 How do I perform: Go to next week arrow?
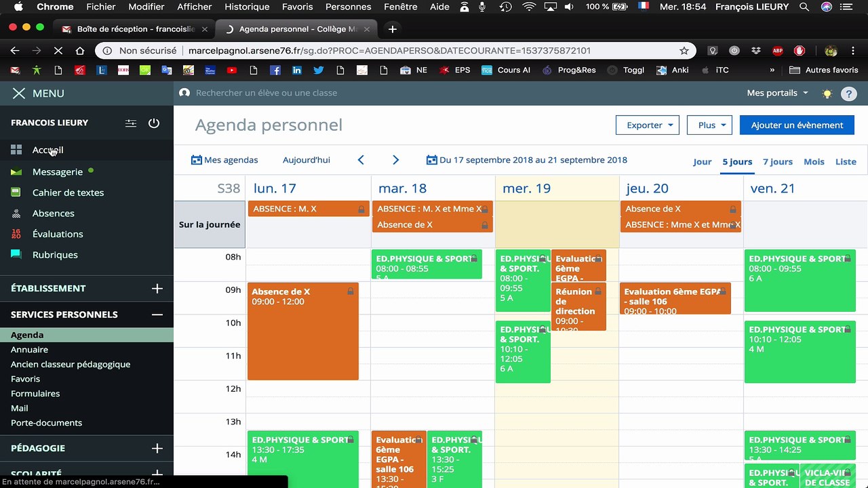[x=396, y=160]
